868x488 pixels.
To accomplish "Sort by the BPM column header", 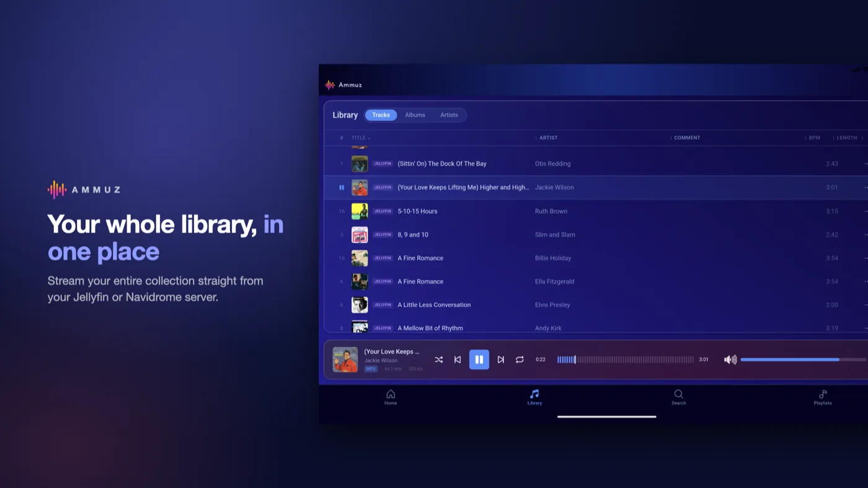I will [x=814, y=138].
